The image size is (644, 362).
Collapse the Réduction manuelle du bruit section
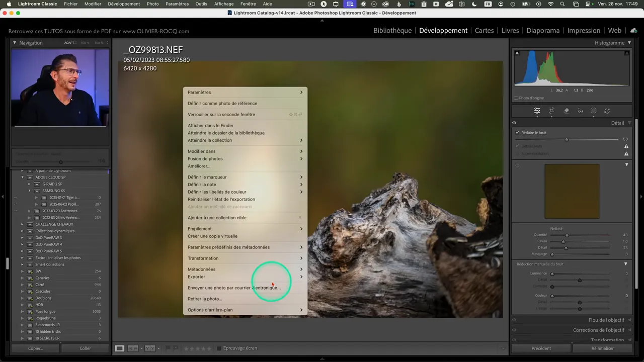click(626, 264)
